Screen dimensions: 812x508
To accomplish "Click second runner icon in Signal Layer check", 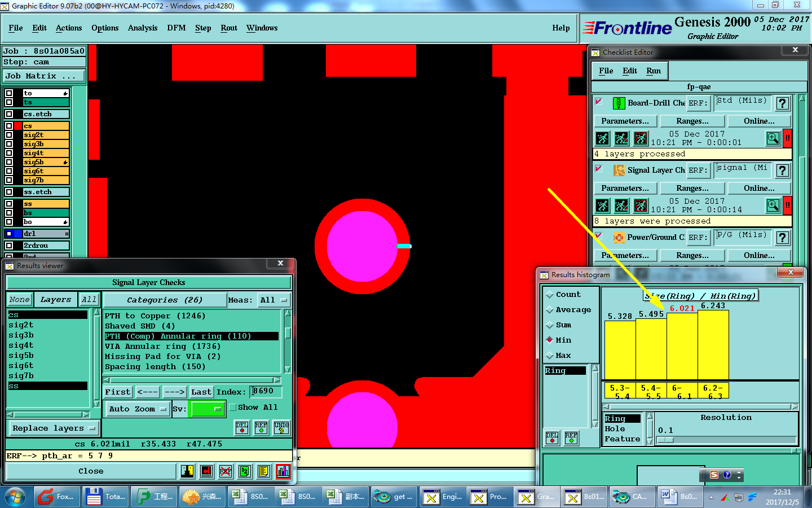I will 621,205.
